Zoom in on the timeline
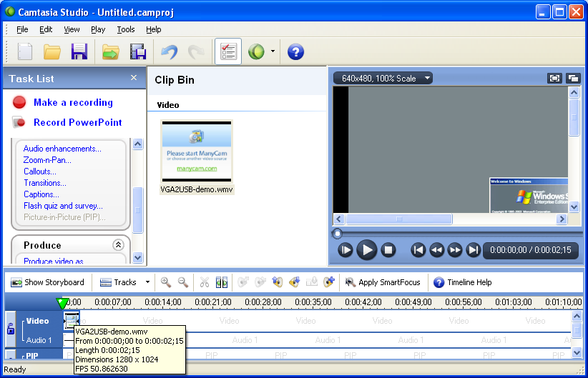 (166, 282)
